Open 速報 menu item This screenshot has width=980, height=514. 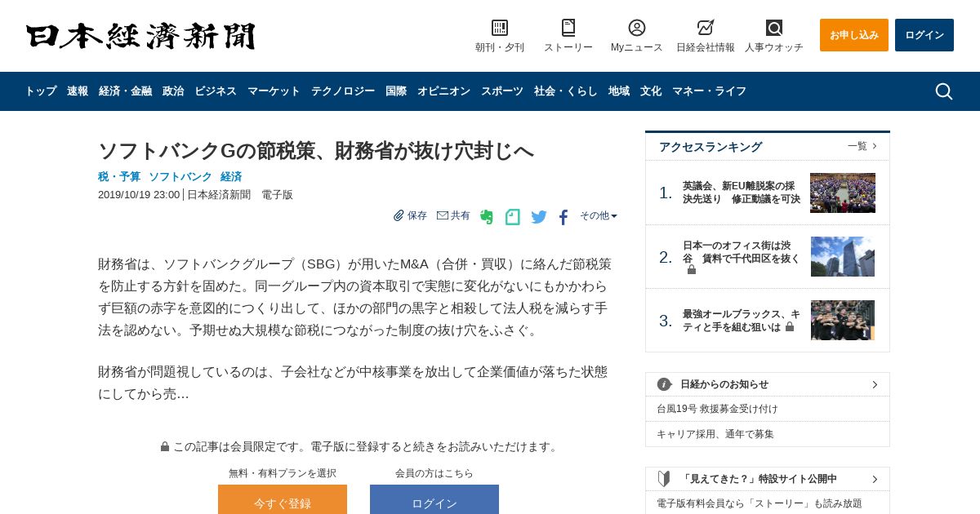pos(78,91)
